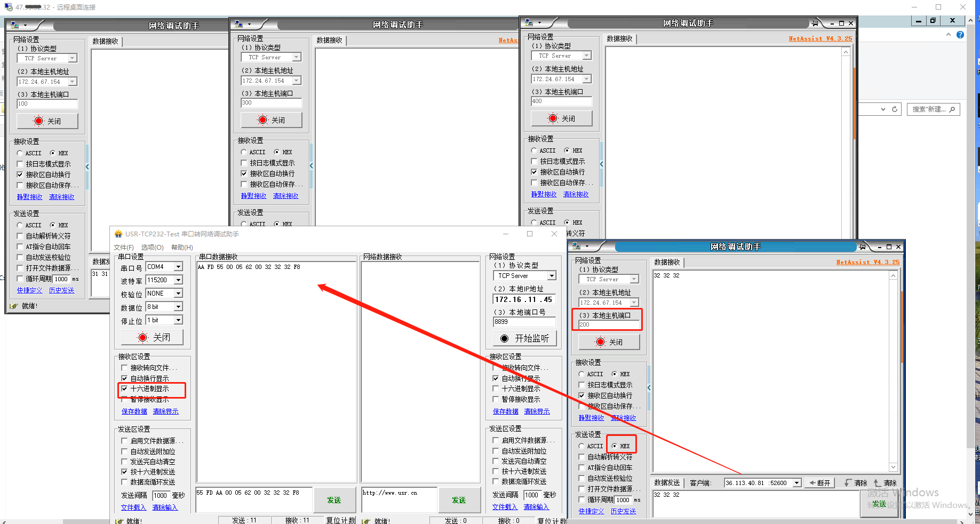Collapse side panel arrow in port 100 NetAssist window
The width and height of the screenshot is (980, 524).
[87, 166]
